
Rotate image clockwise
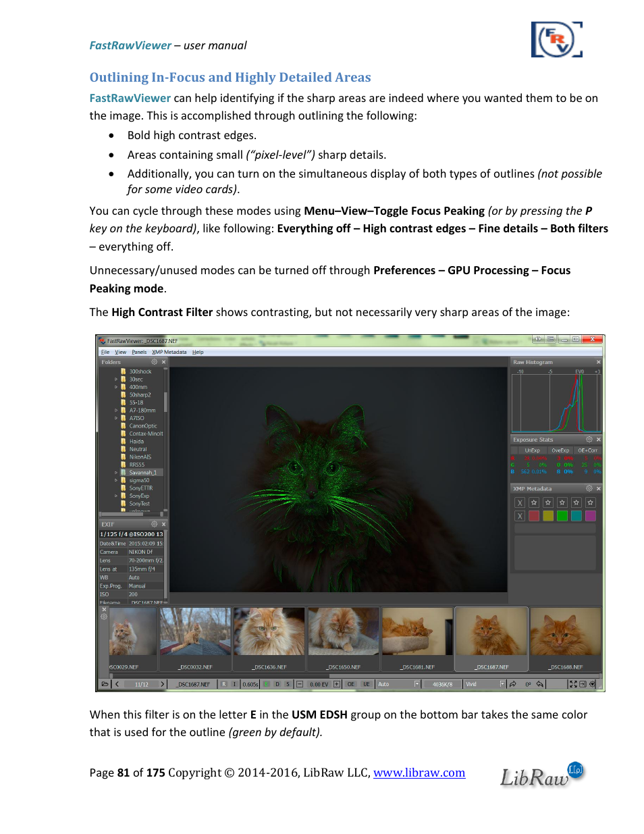coord(513,684)
